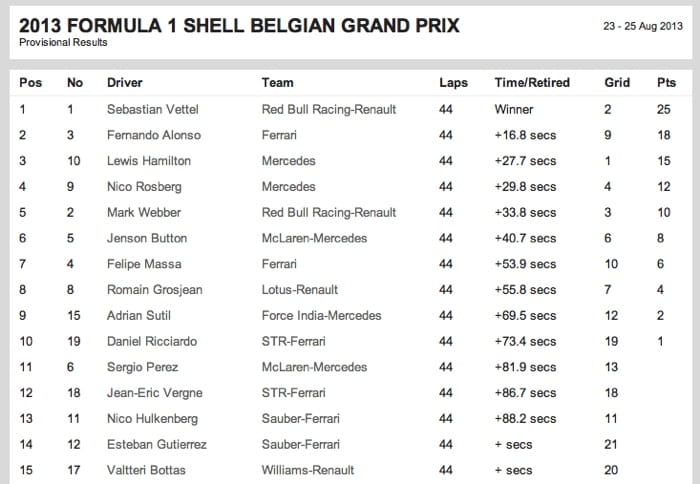Select the Driver column header

(x=125, y=83)
